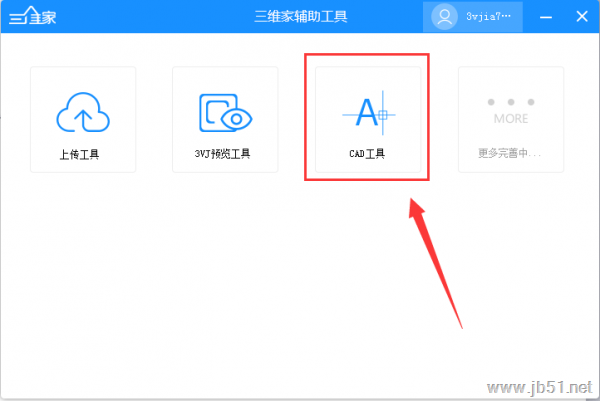
Task: Open the 上传工具 cloud upload icon
Action: (x=83, y=112)
